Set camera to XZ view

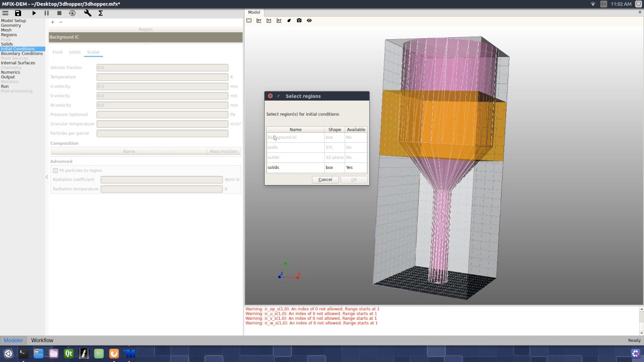(279, 21)
